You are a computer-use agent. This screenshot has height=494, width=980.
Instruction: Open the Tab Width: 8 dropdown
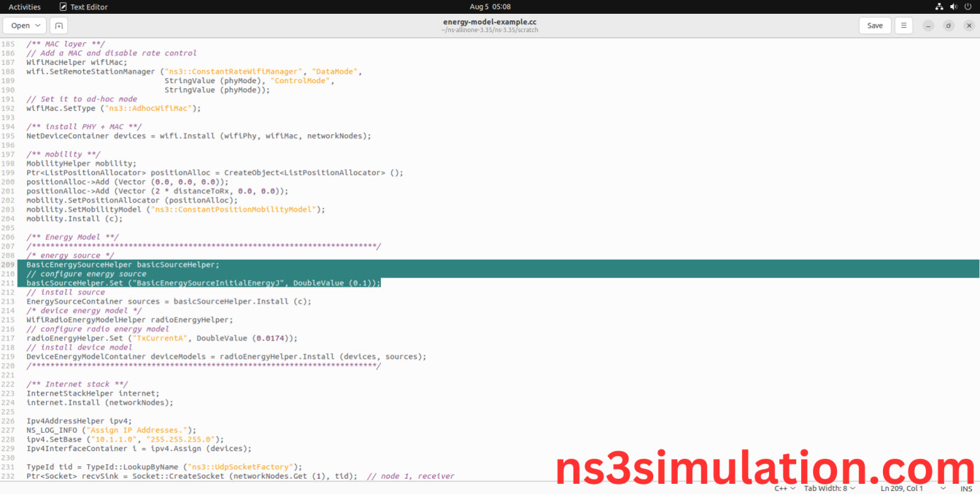point(828,487)
